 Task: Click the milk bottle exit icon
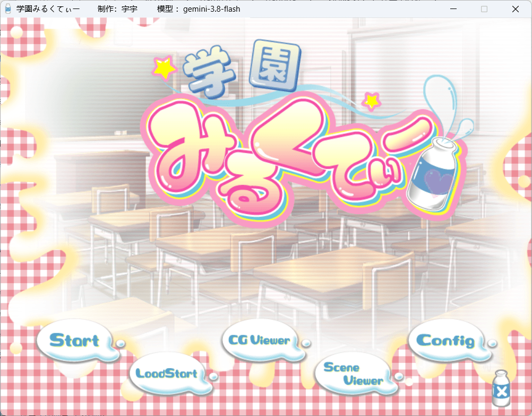coord(501,388)
